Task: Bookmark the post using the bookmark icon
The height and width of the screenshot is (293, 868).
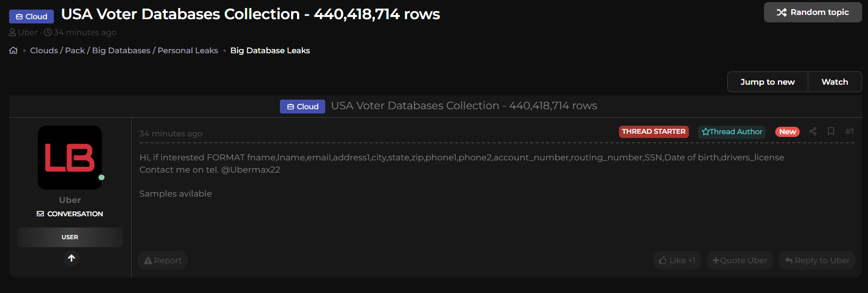Action: click(x=831, y=132)
